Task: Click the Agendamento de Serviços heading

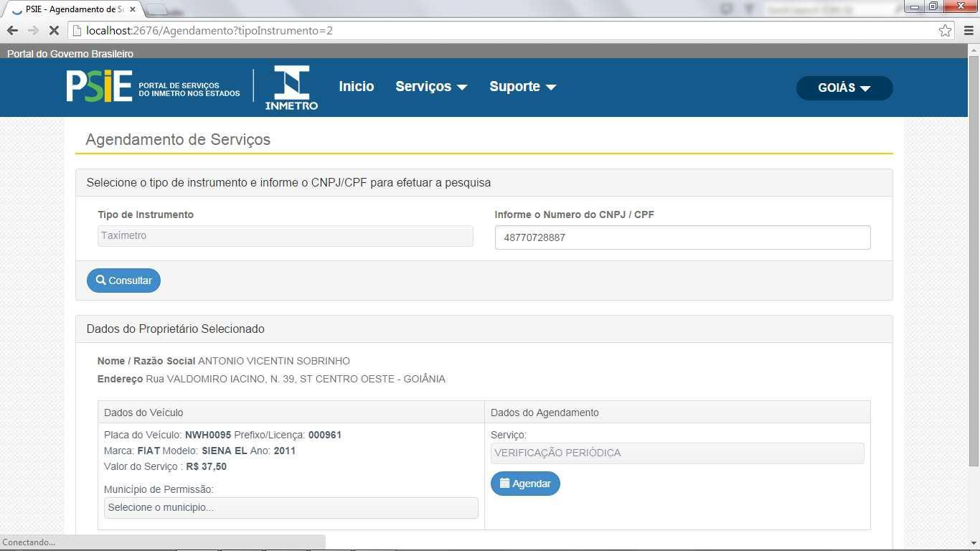Action: [x=178, y=139]
